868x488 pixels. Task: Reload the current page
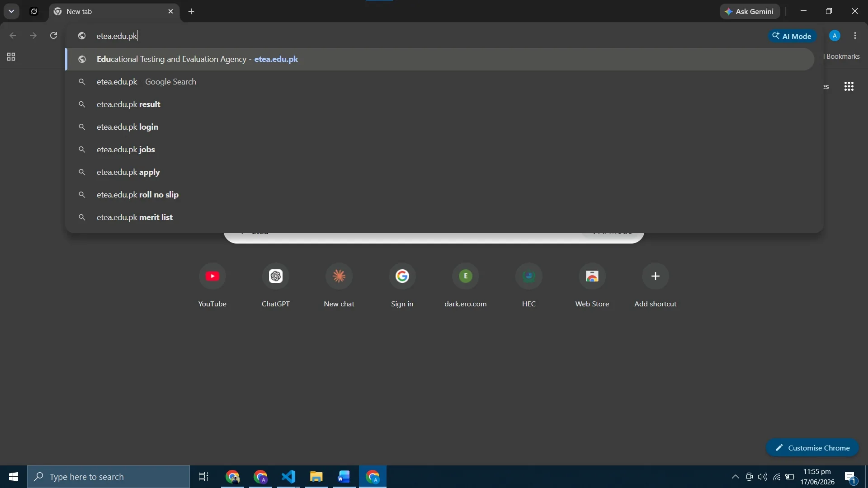click(53, 36)
